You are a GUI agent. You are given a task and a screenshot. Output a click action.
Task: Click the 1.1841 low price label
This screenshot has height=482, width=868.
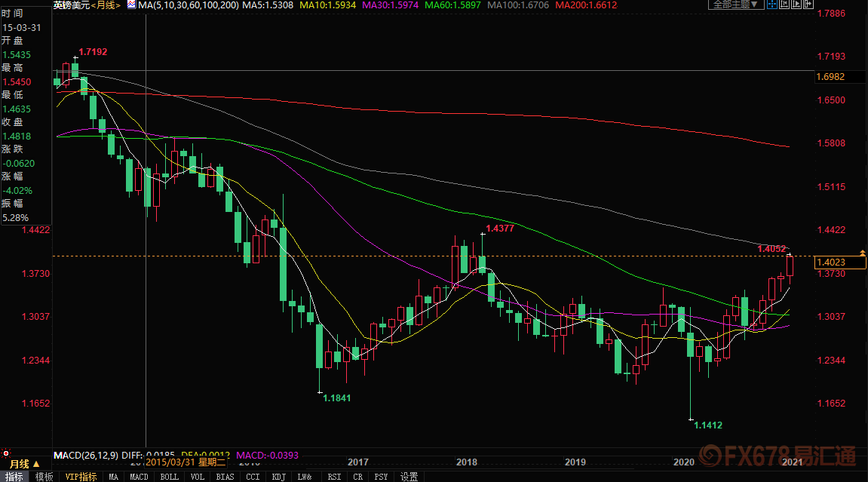(336, 398)
